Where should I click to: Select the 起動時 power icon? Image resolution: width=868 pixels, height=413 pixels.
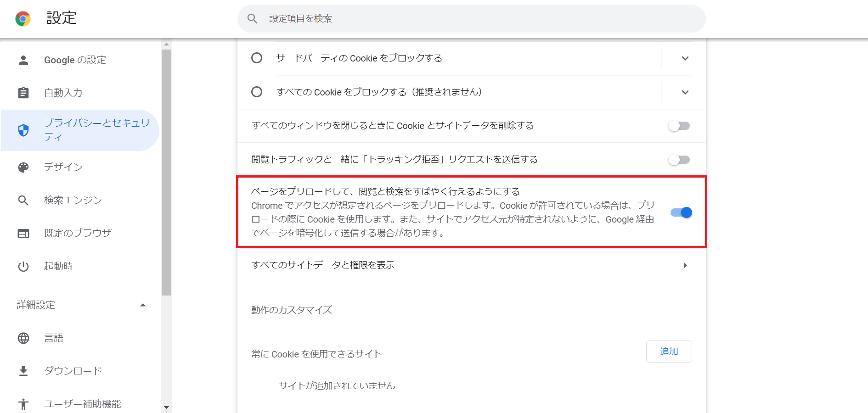[x=23, y=266]
